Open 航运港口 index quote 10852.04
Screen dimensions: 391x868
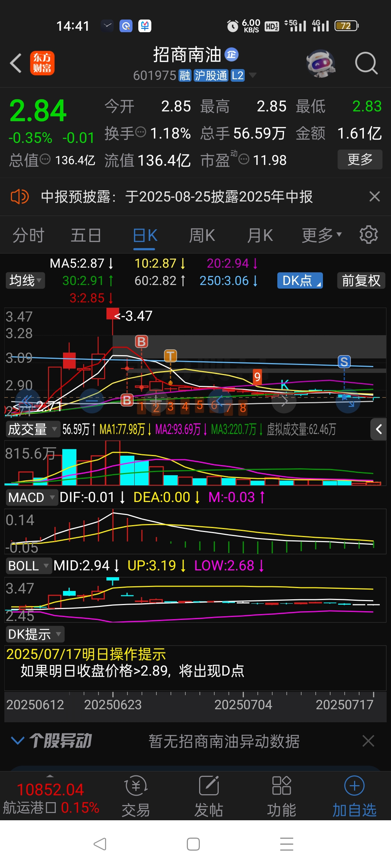tap(51, 798)
